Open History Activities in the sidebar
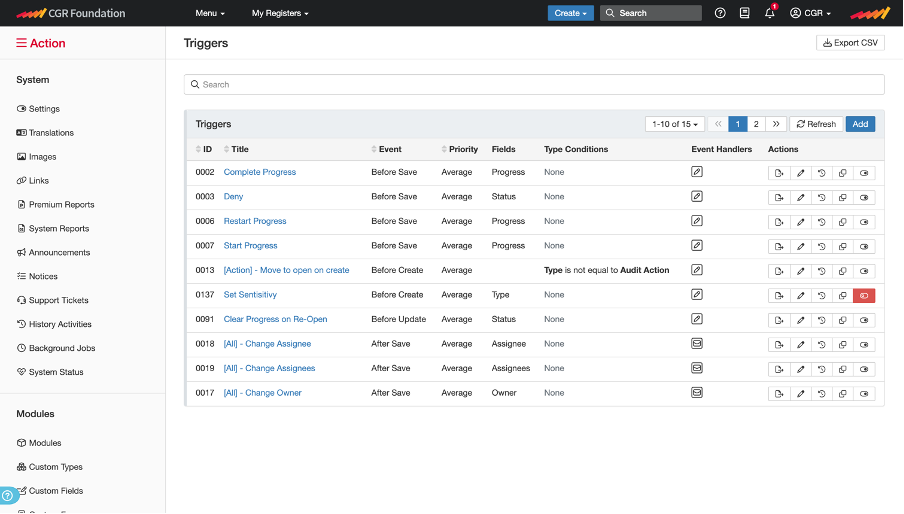 coord(54,324)
